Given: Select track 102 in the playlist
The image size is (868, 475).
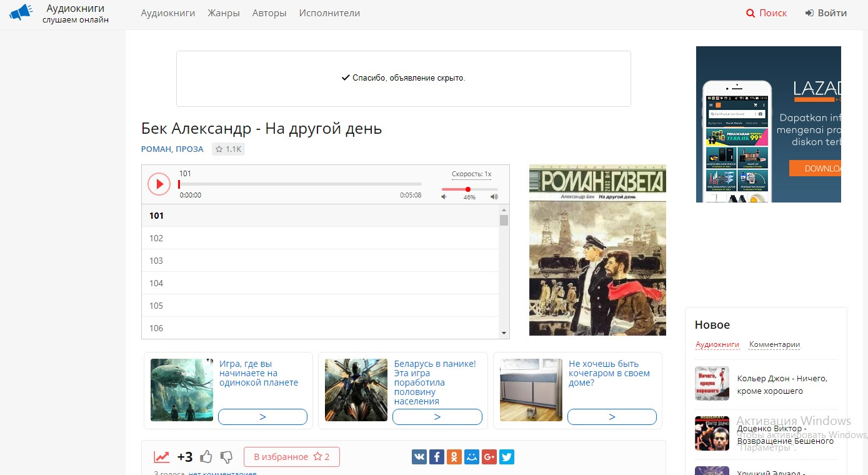Looking at the screenshot, I should 321,238.
